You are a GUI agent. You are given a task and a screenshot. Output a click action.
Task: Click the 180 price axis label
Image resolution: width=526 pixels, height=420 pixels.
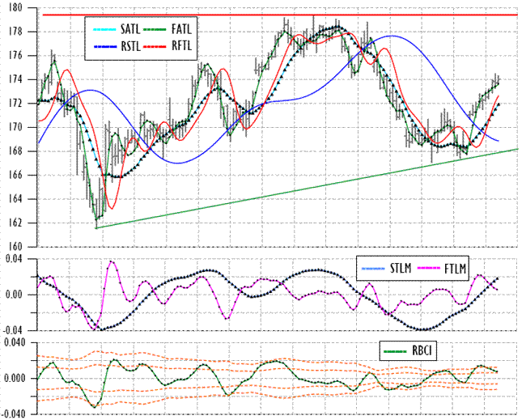click(x=14, y=8)
